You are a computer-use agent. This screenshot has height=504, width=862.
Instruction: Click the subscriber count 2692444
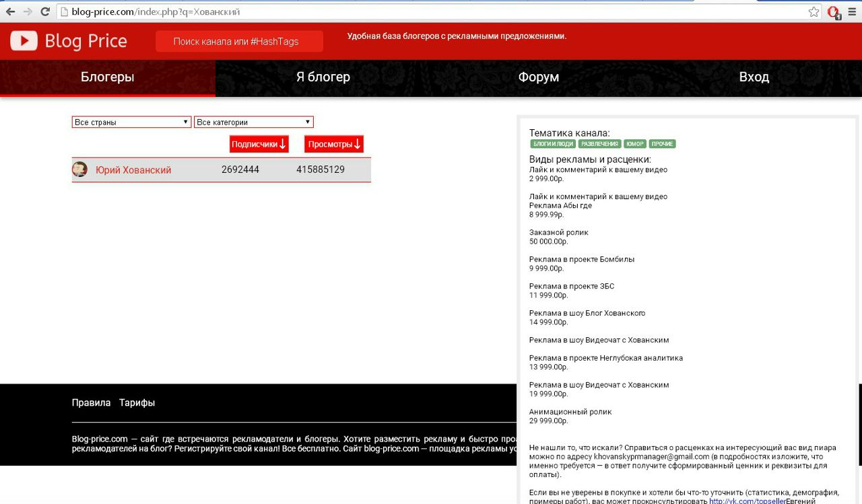tap(240, 170)
